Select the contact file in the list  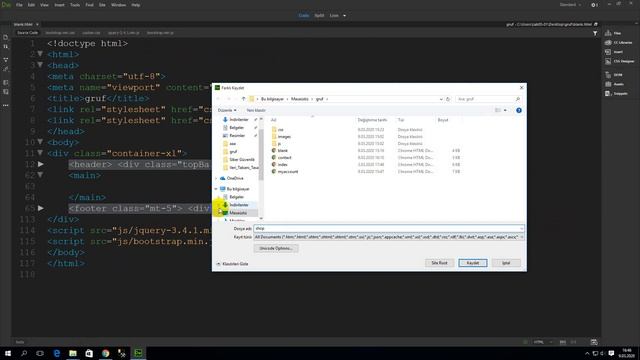coord(284,158)
